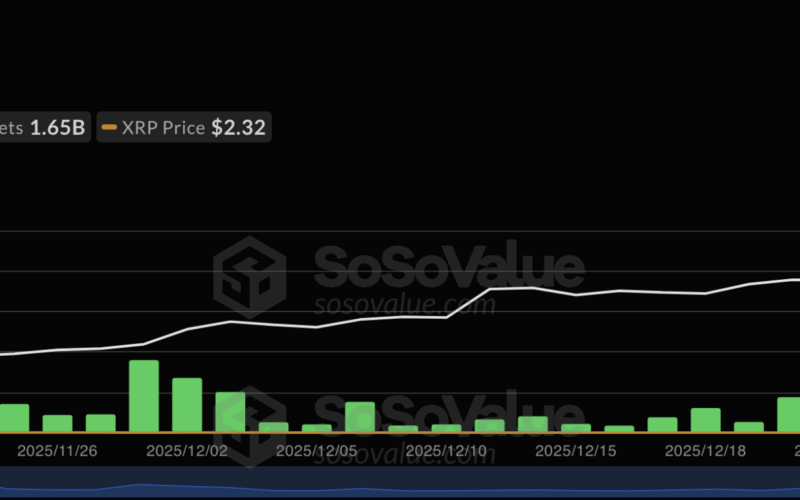800x500 pixels.
Task: Click the upper SoSoValue watermark text
Action: (449, 268)
